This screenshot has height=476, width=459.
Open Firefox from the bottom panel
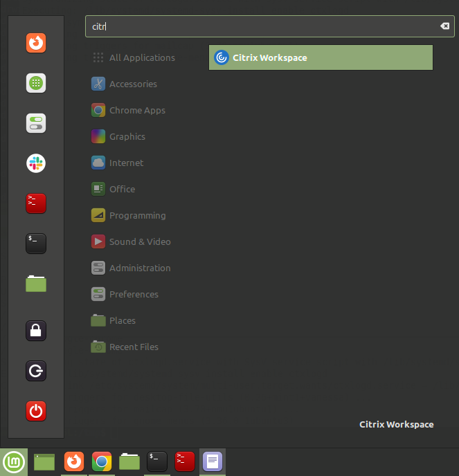click(74, 461)
